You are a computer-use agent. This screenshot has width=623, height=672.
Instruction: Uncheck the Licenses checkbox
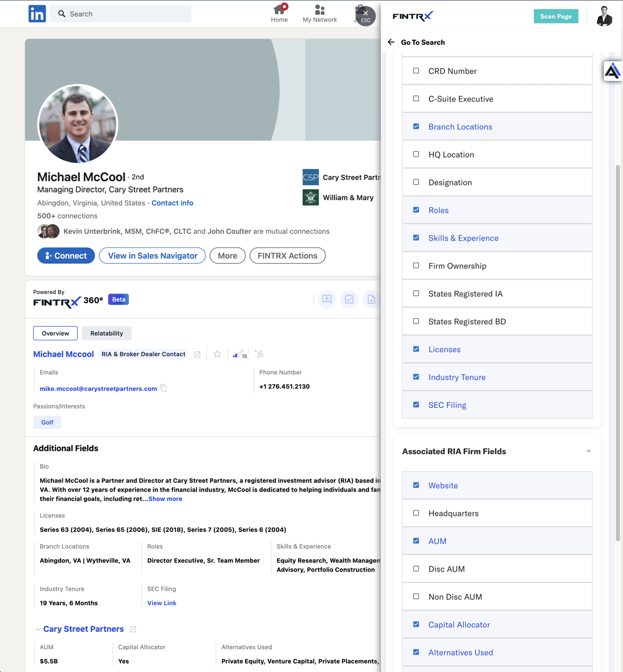pyautogui.click(x=416, y=349)
